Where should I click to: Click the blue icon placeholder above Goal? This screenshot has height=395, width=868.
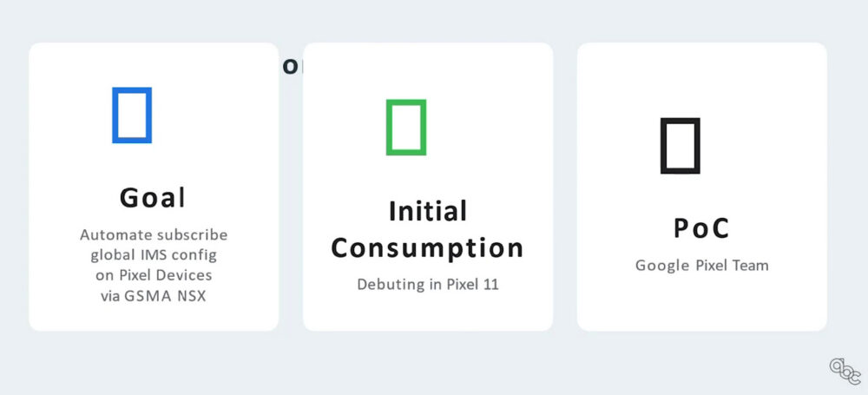click(132, 115)
